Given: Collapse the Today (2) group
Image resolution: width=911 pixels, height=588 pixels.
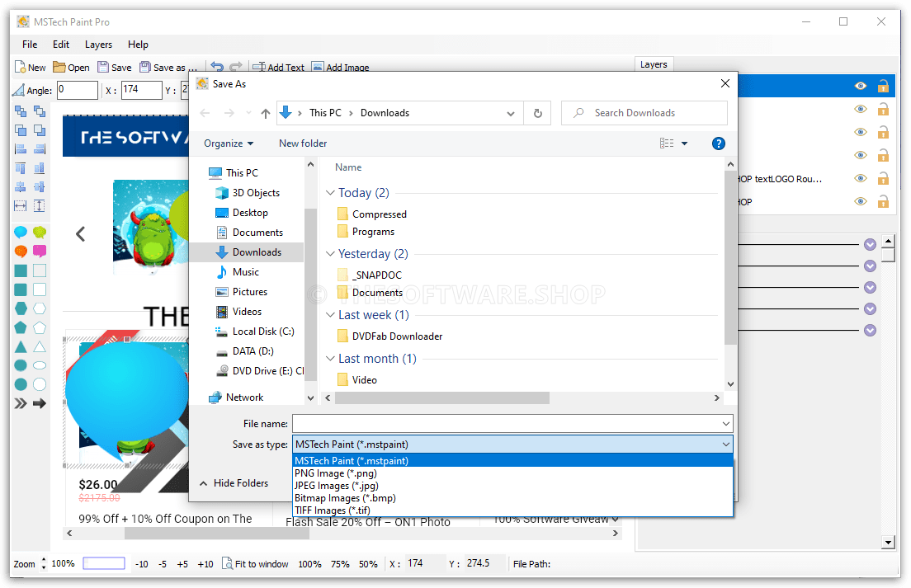Looking at the screenshot, I should [331, 193].
